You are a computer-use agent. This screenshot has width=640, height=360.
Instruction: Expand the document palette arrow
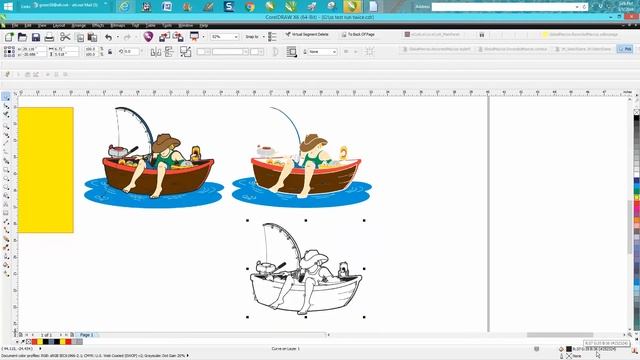click(17, 342)
